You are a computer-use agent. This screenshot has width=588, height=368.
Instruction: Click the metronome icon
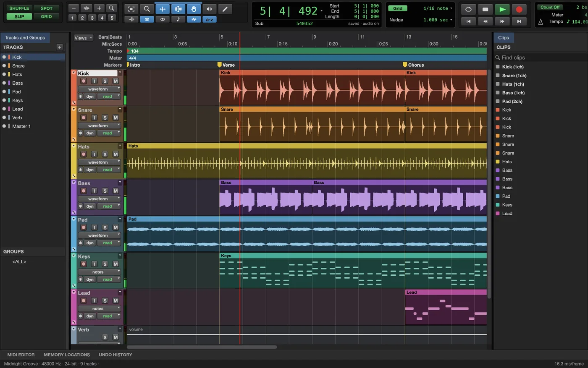point(541,21)
